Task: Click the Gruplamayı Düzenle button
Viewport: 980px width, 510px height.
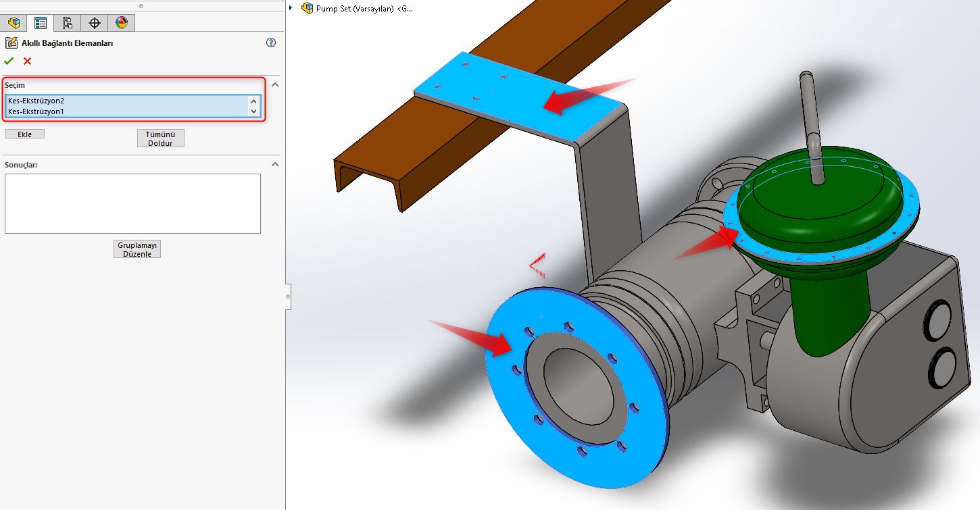Action: click(137, 249)
